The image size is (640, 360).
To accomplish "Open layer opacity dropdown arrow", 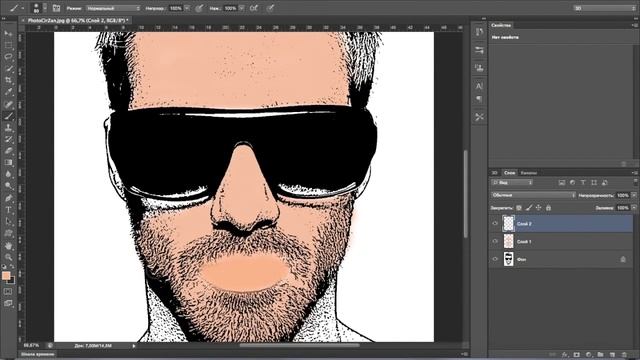I will click(634, 195).
